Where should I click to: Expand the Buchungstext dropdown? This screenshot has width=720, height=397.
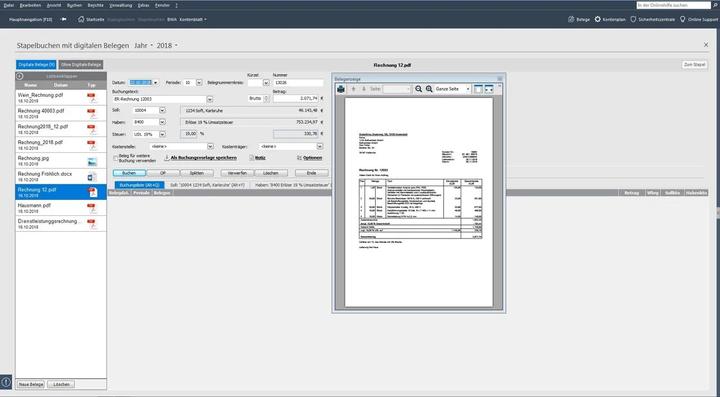(210, 99)
